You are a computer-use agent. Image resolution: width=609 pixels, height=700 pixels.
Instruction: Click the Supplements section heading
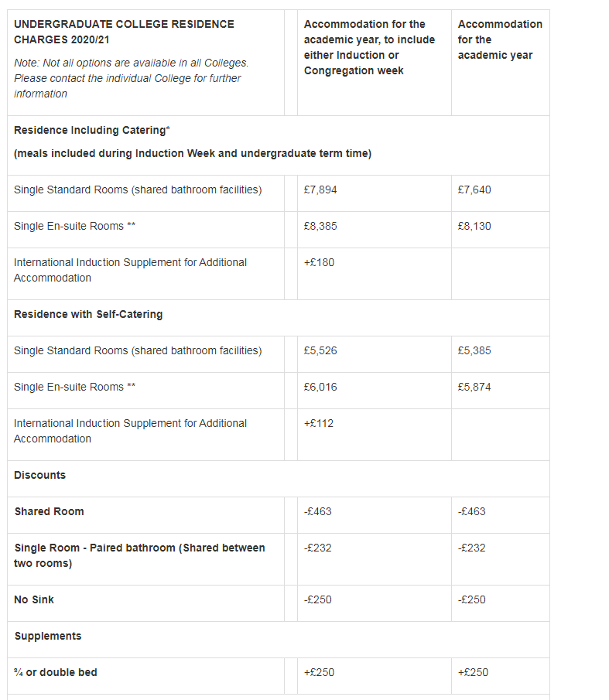[x=47, y=637]
